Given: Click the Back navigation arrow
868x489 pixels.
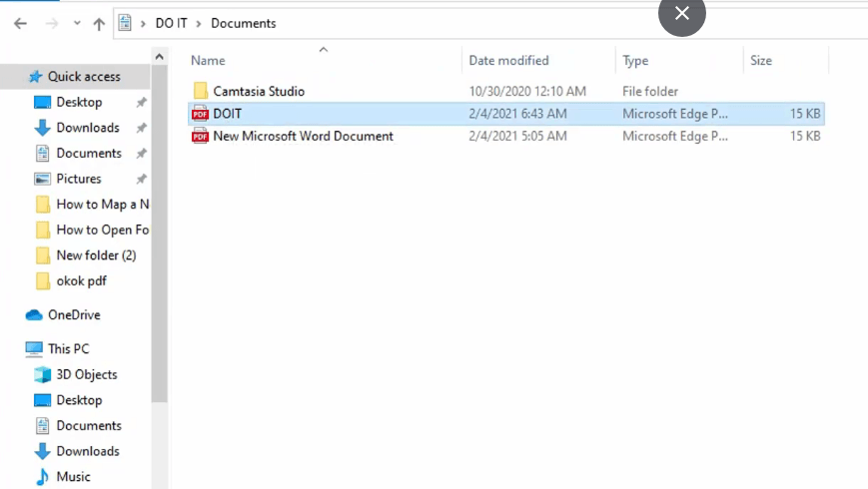Looking at the screenshot, I should (20, 23).
